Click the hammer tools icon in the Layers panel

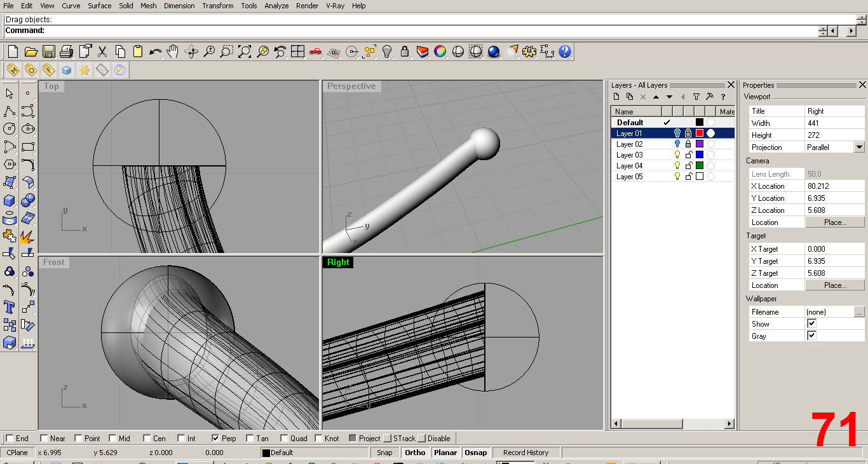(x=710, y=97)
